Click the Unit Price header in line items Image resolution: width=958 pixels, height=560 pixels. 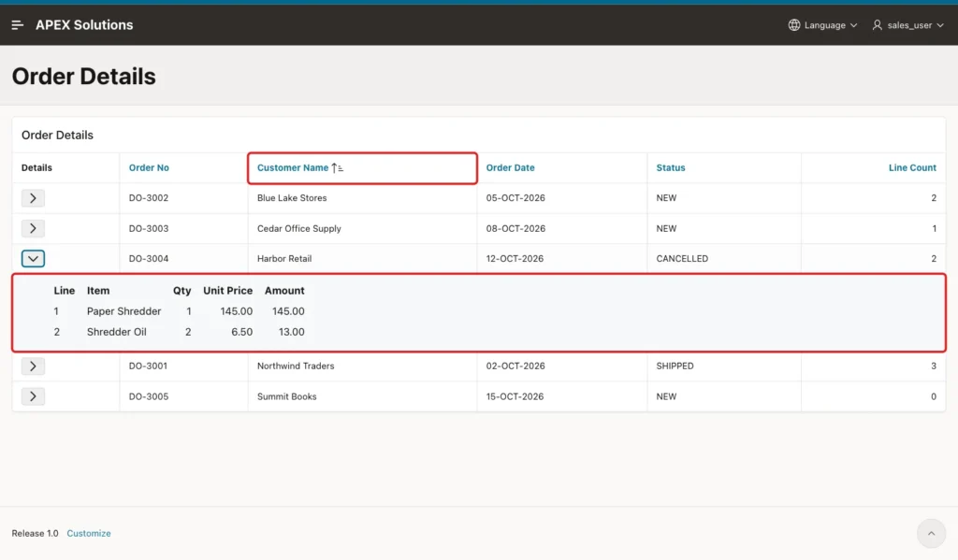pos(228,291)
